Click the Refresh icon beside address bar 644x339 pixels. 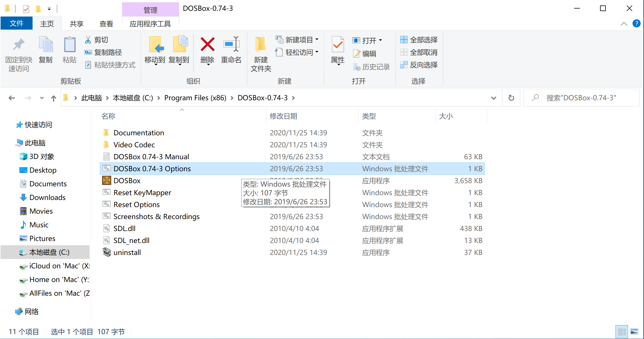pos(511,98)
